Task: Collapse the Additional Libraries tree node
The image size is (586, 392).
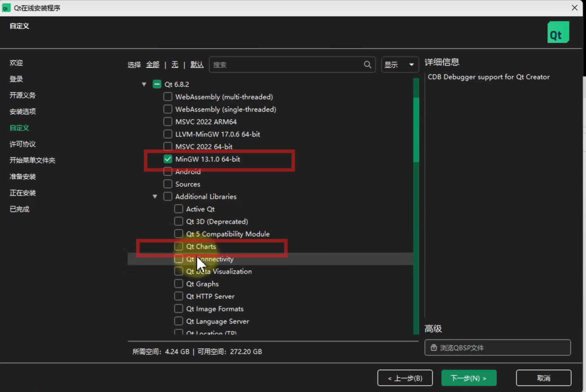Action: tap(155, 197)
